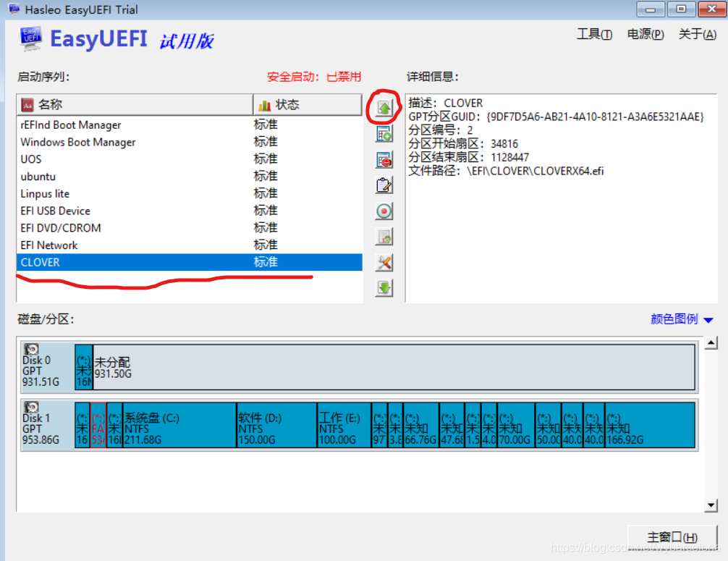Screen dimensions: 728x561
Task: Click disk panel scrollbar down arrow
Action: point(711,505)
